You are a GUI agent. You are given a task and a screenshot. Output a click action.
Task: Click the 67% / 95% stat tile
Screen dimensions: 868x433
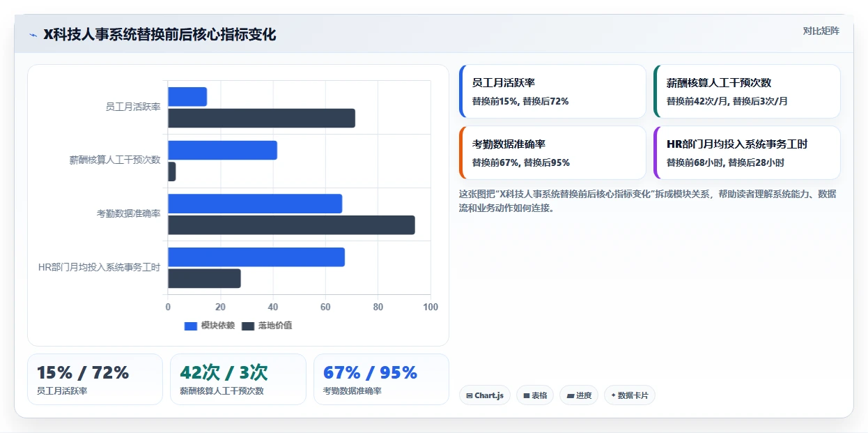(381, 379)
